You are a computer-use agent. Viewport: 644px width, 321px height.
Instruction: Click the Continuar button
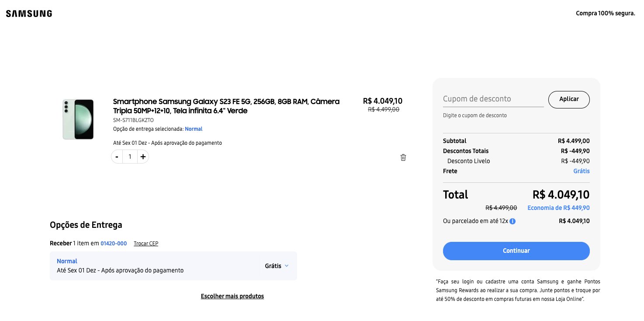click(x=516, y=251)
